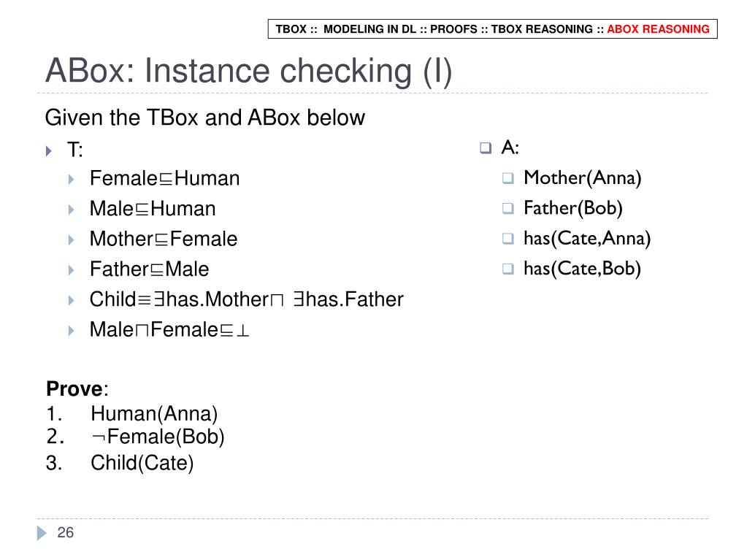Select TBOX REASONING in the top navigation
747x560 pixels.
point(542,29)
